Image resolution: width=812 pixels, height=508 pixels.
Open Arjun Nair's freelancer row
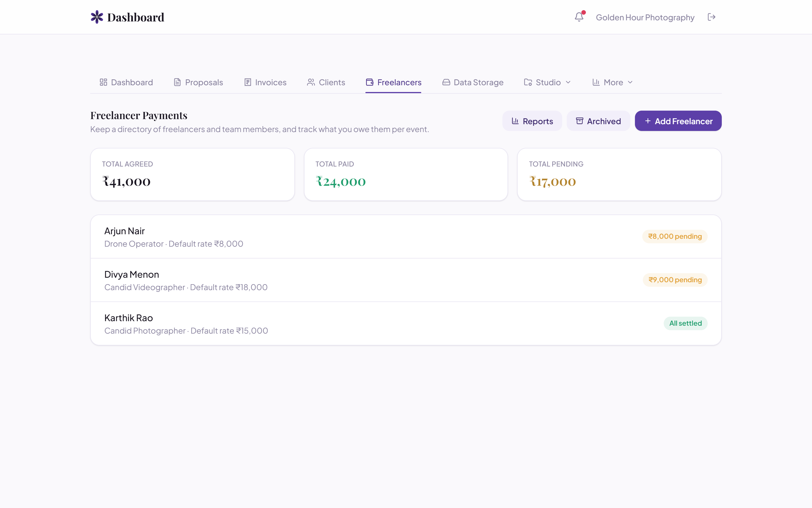pyautogui.click(x=406, y=237)
